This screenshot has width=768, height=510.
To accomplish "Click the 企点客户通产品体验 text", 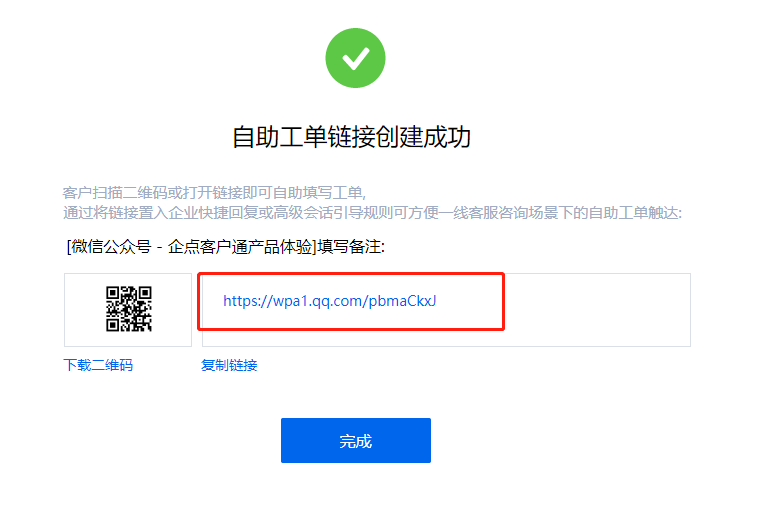I will 240,246.
